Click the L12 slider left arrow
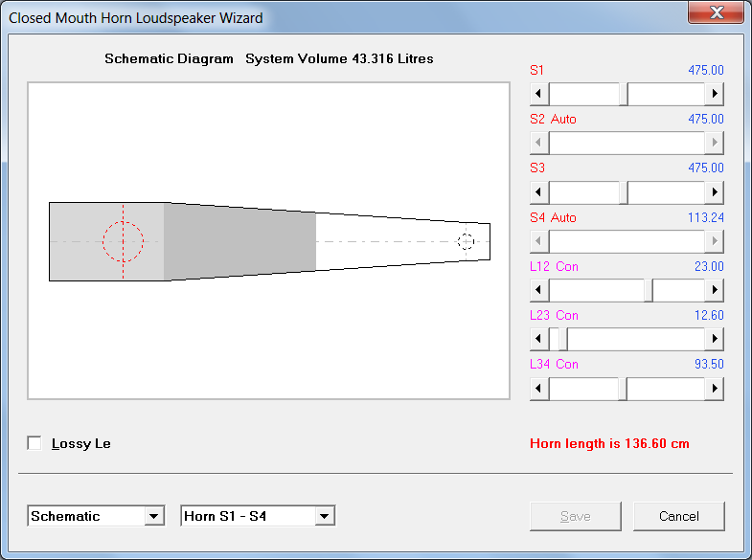This screenshot has width=752, height=560. pos(539,290)
